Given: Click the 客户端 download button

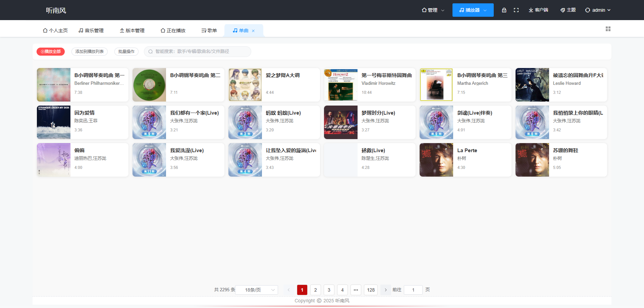Looking at the screenshot, I should tap(538, 10).
